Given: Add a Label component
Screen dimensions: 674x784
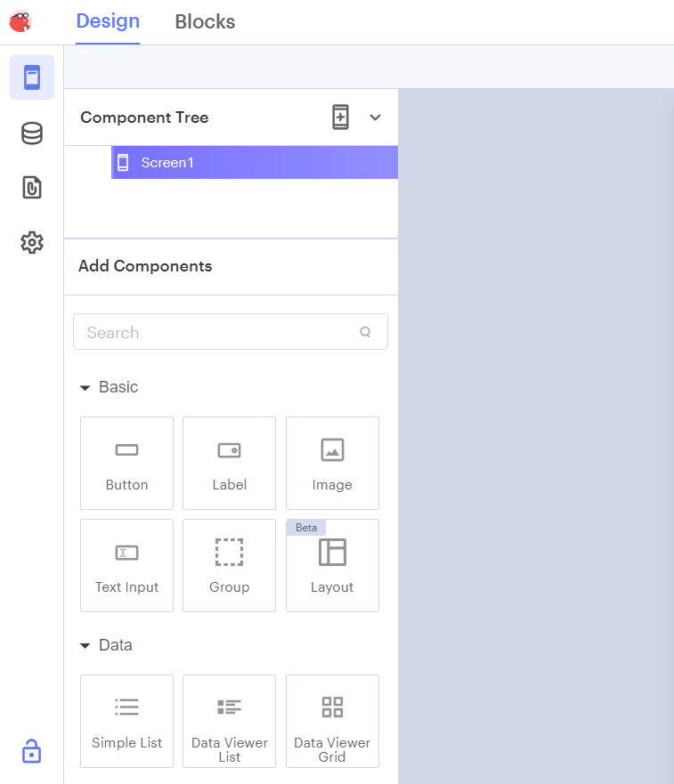Looking at the screenshot, I should click(x=229, y=463).
